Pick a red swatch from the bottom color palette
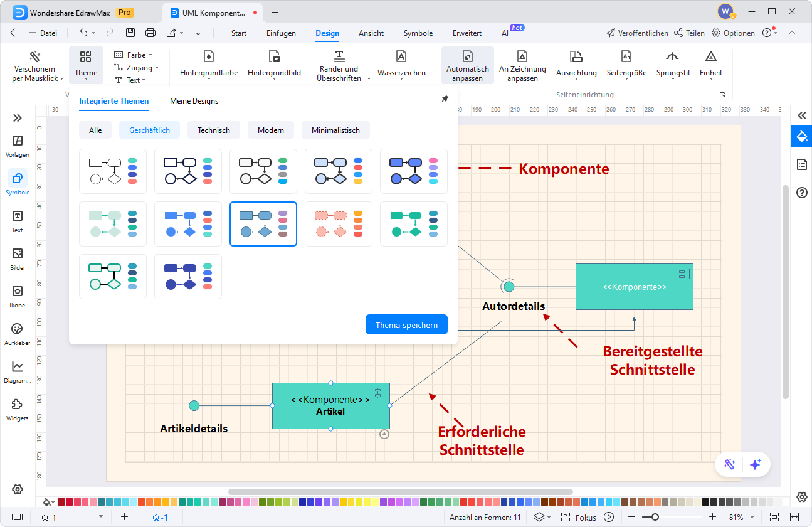 coord(60,503)
